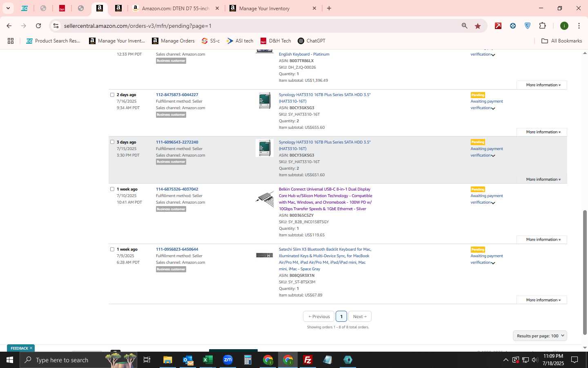Click Synology HDD thumbnail for US$655.60 order
The width and height of the screenshot is (588, 368).
265,101
